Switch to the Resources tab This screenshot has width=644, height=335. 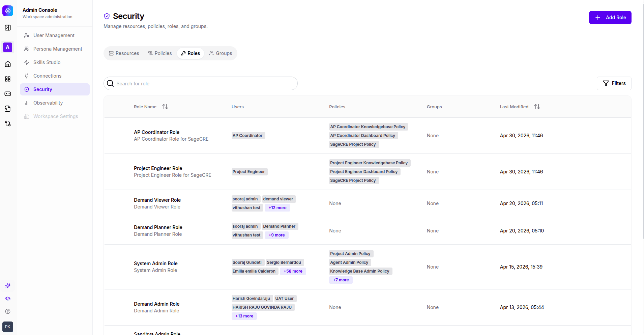(x=124, y=53)
